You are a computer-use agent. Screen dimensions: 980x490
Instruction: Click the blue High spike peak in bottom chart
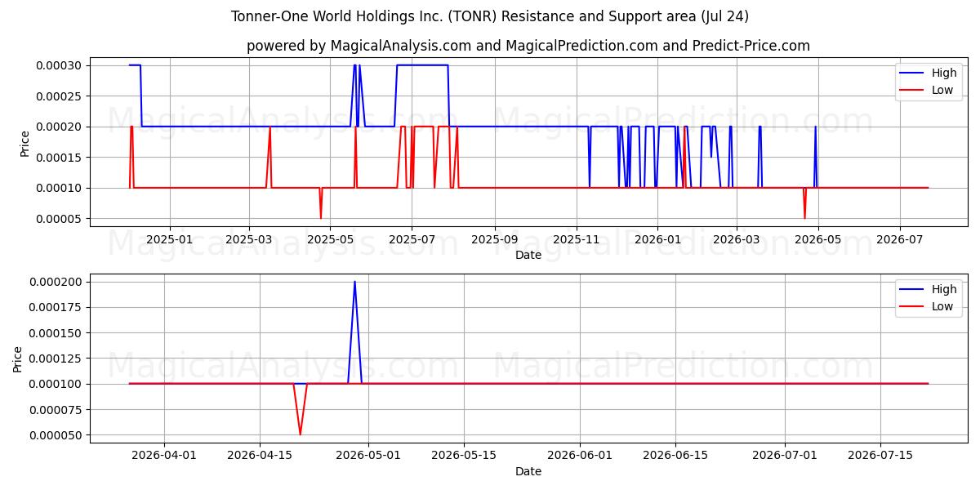[x=354, y=282]
